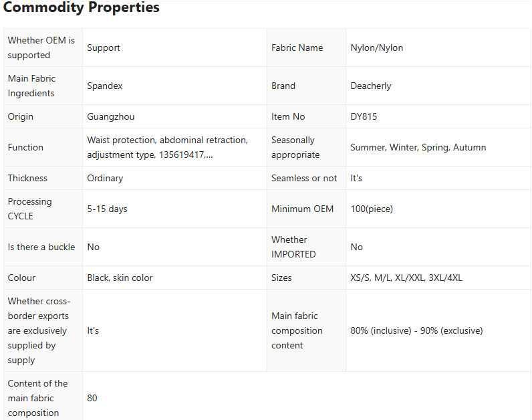Select the 'Seamless or not' label
Image resolution: width=532 pixels, height=420 pixels.
[x=304, y=178]
